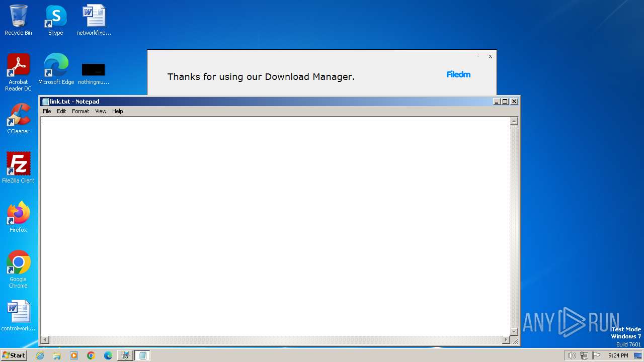Close the Filedm Download Manager window

click(x=490, y=56)
